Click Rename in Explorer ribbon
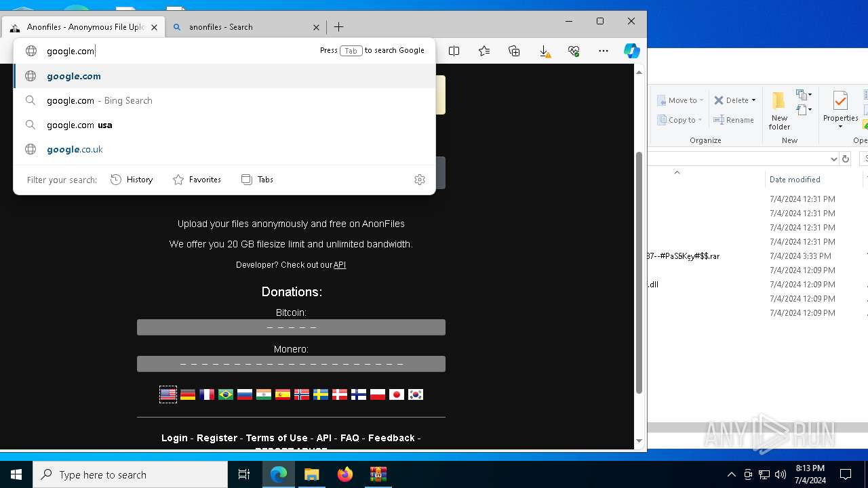The image size is (868, 488). click(734, 120)
